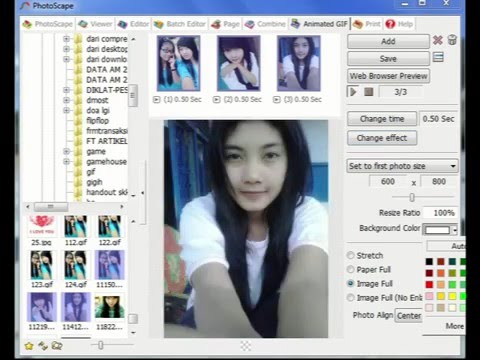
Task: Switch to the Viewer tab
Action: click(x=95, y=24)
